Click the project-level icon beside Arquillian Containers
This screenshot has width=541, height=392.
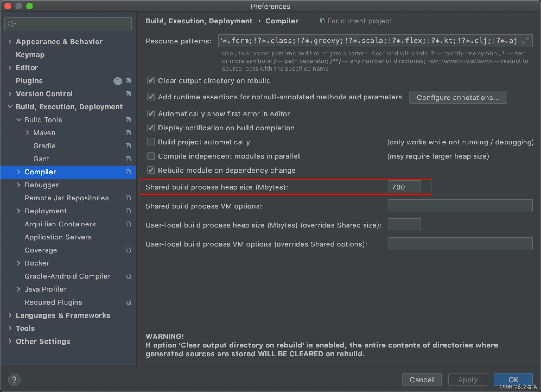coord(128,224)
